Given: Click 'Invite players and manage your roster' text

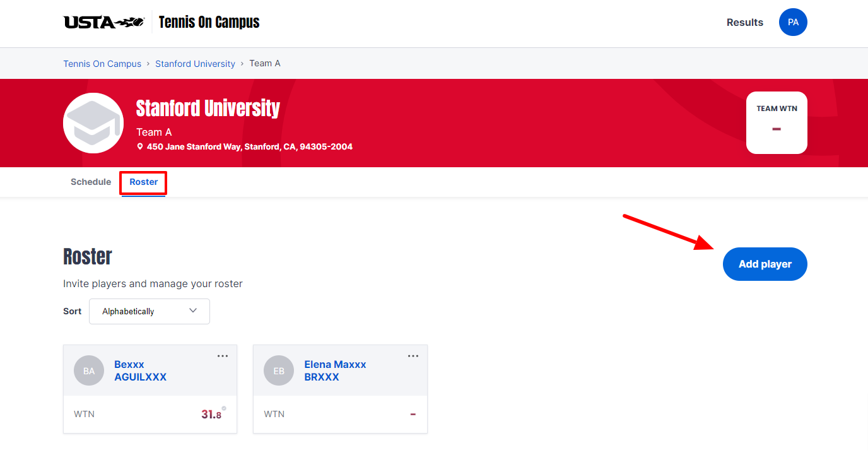Looking at the screenshot, I should click(x=153, y=284).
